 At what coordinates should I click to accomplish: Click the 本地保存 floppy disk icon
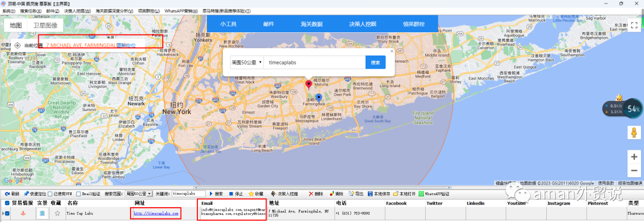370,193
